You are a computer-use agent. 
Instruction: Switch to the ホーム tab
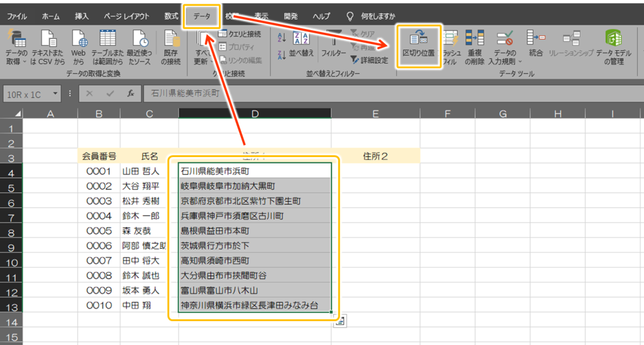tap(51, 16)
